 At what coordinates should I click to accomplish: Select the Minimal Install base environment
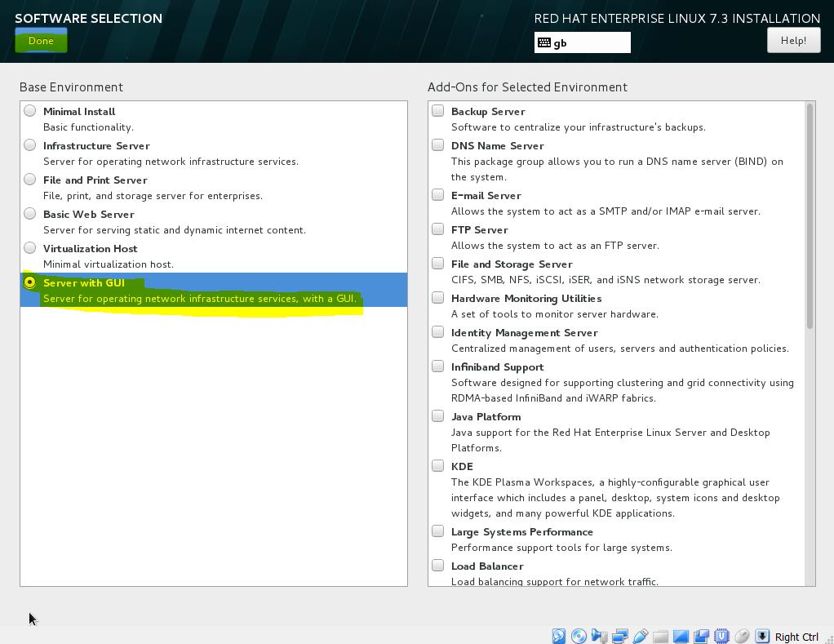(x=29, y=111)
